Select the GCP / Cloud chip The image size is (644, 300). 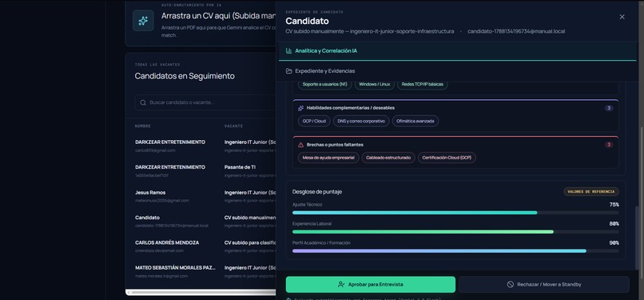(x=314, y=122)
